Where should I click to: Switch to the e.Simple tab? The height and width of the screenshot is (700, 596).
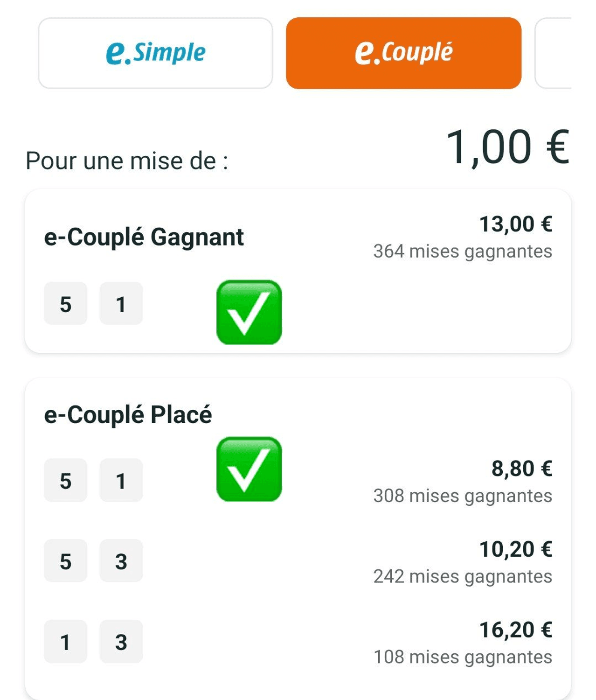tap(155, 53)
